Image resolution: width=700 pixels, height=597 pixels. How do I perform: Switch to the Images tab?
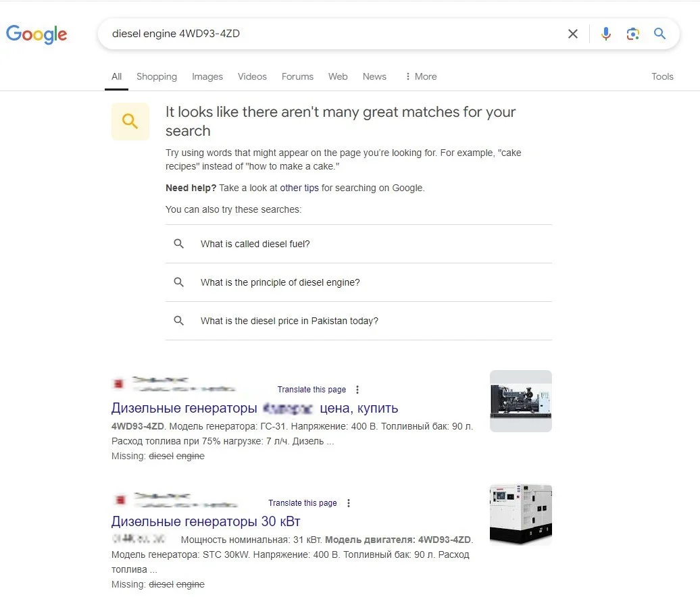point(207,76)
